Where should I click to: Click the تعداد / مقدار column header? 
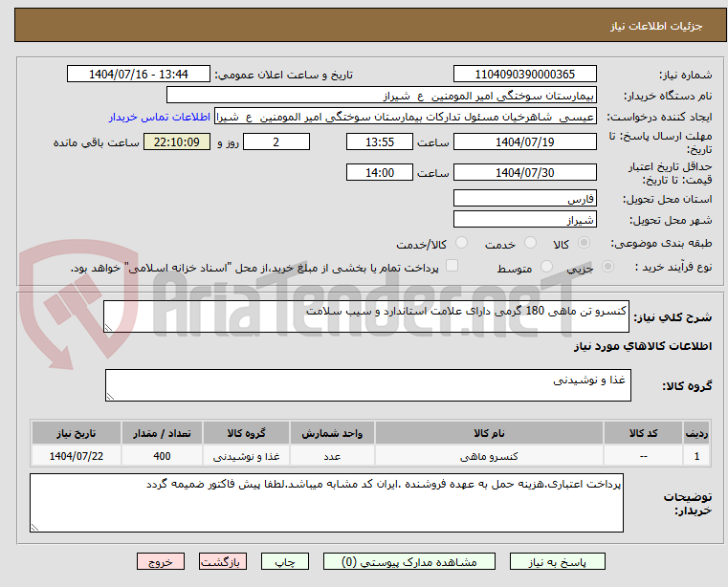point(162,433)
